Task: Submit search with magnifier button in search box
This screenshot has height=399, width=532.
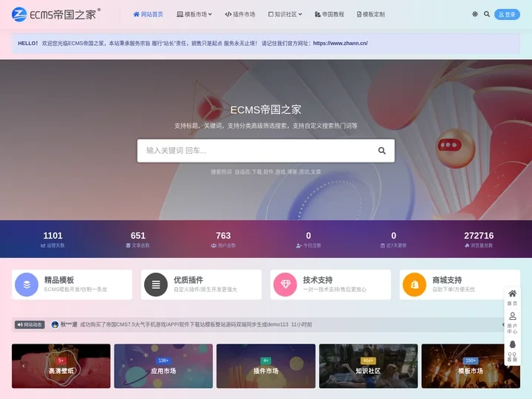Action: [382, 151]
